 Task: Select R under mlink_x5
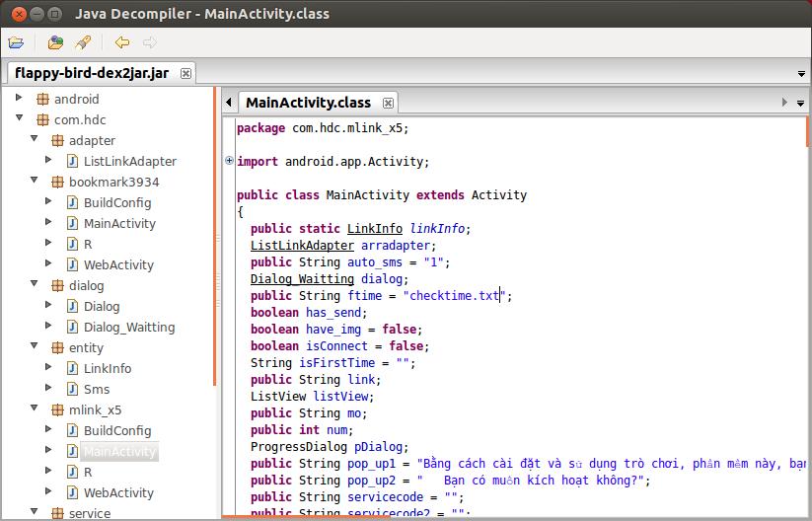tap(88, 472)
